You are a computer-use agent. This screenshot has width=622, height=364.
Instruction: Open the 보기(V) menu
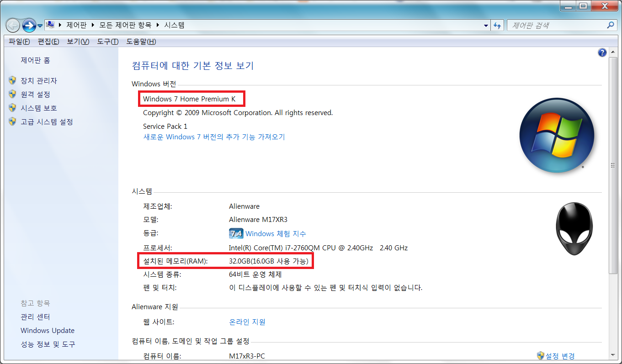tap(78, 42)
